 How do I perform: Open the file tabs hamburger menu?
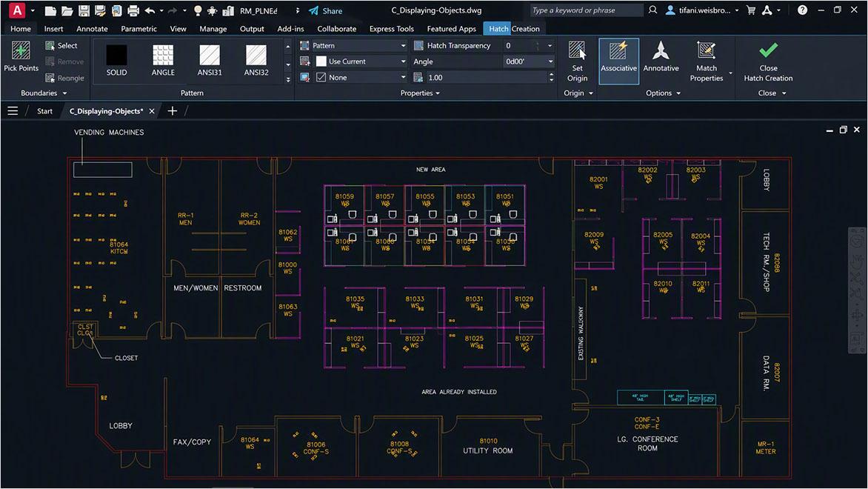click(13, 111)
